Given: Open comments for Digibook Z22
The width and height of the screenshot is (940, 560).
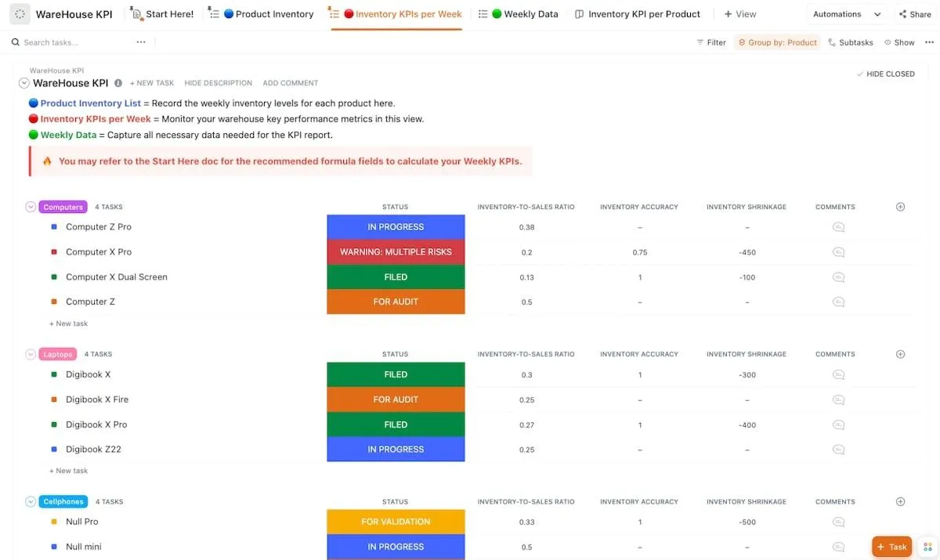Looking at the screenshot, I should pos(838,450).
